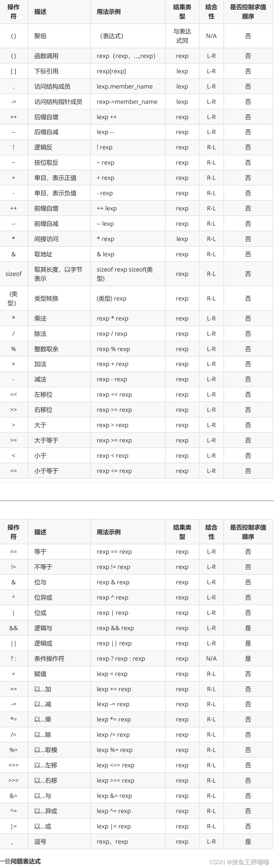Click 'lexp.member_name' example text

(125, 87)
